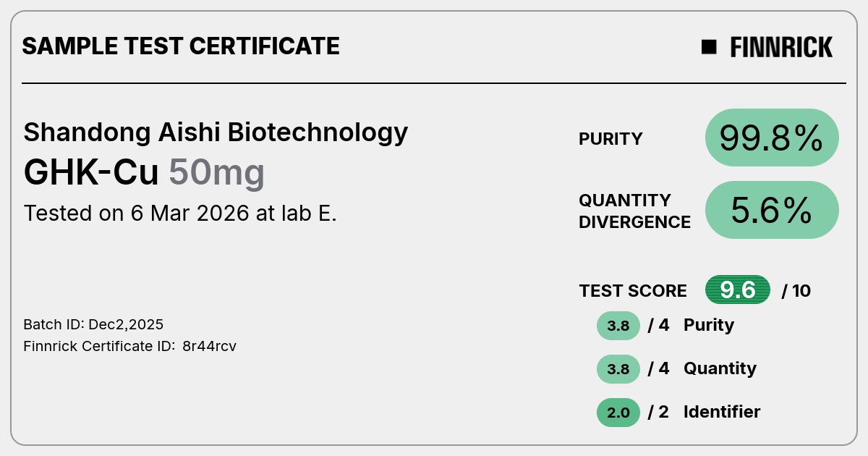868x456 pixels.
Task: Click the FINNRICK brand wordmark
Action: [781, 47]
